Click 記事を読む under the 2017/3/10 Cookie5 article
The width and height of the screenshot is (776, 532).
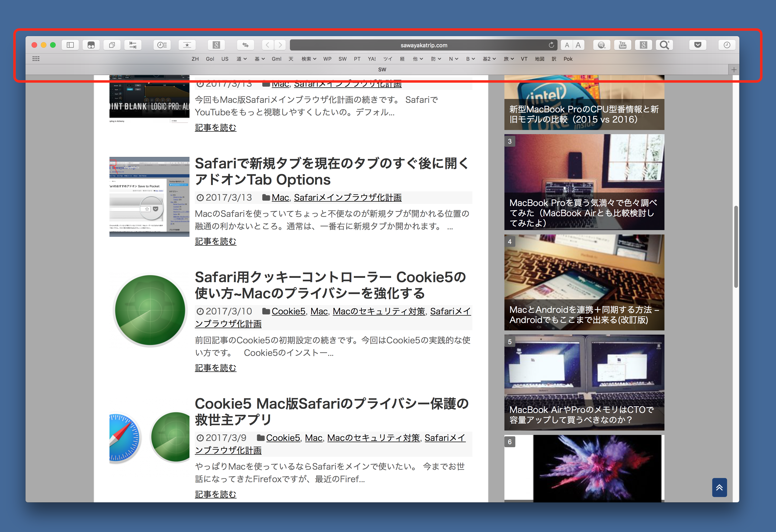(x=215, y=367)
